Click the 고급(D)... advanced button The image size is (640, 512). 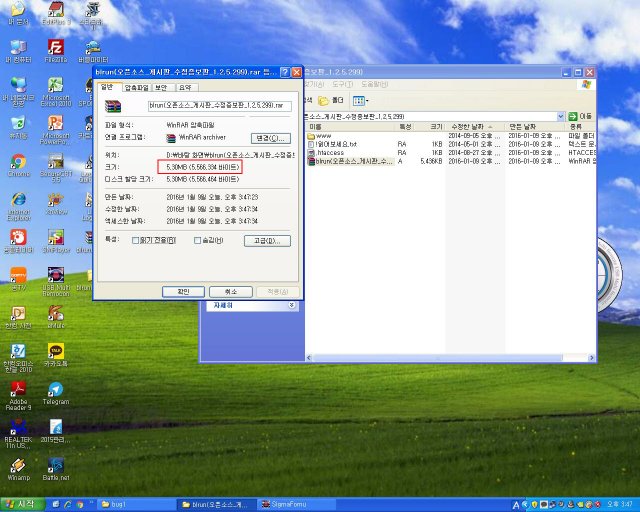[x=267, y=241]
